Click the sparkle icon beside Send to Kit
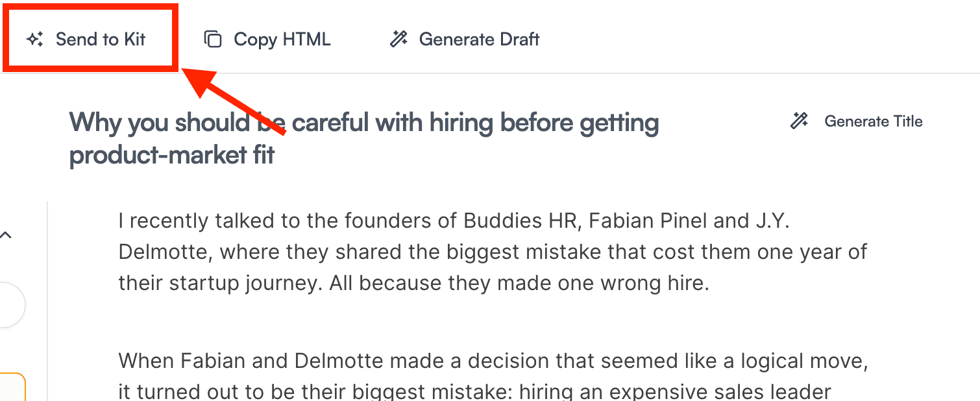The height and width of the screenshot is (401, 980). [35, 40]
